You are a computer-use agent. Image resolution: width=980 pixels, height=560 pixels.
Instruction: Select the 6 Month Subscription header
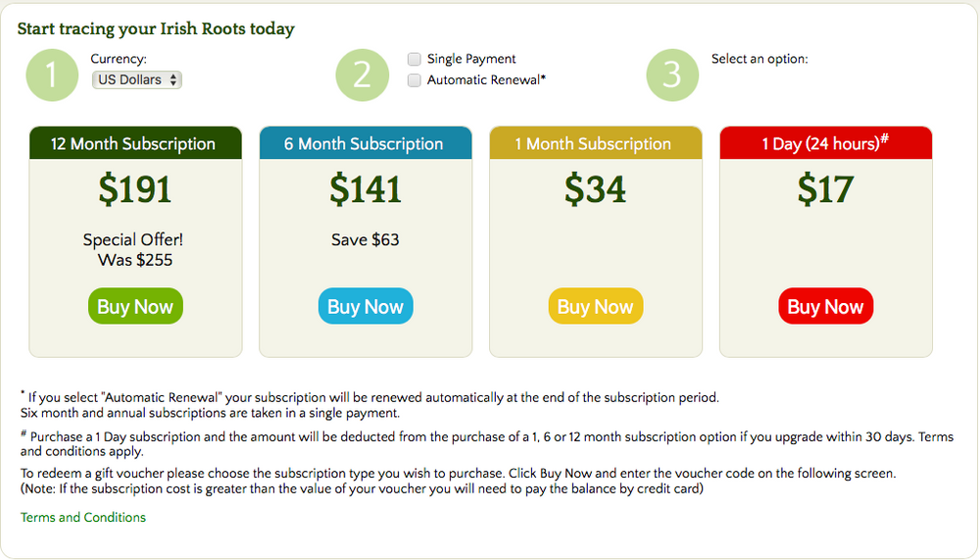pyautogui.click(x=365, y=143)
